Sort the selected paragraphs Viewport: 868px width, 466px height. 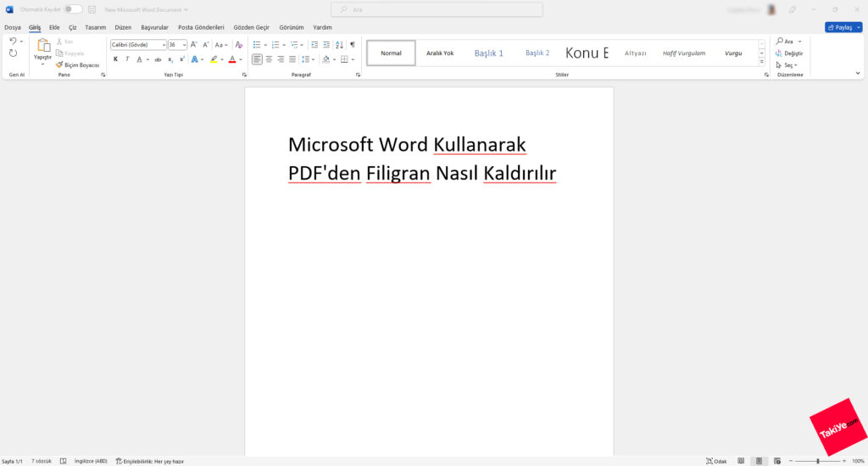(x=339, y=45)
